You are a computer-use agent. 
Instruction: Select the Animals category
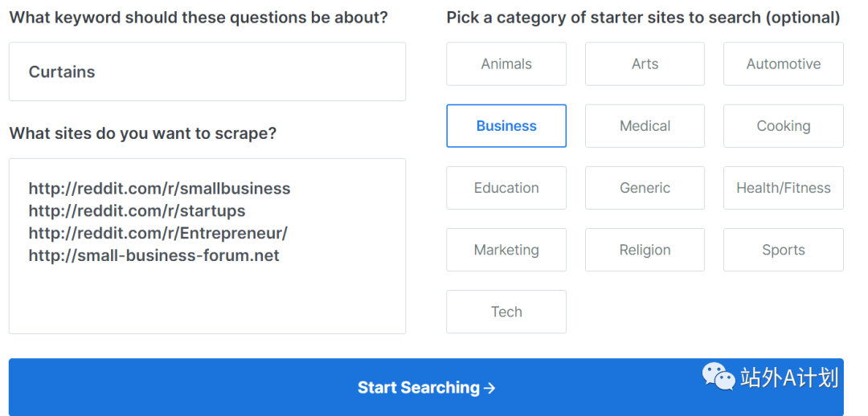pyautogui.click(x=506, y=64)
